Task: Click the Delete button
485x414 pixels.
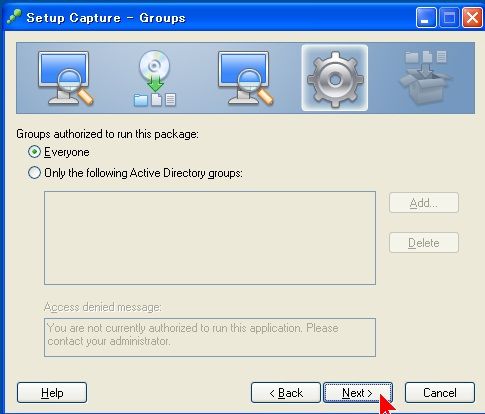Action: [x=424, y=243]
